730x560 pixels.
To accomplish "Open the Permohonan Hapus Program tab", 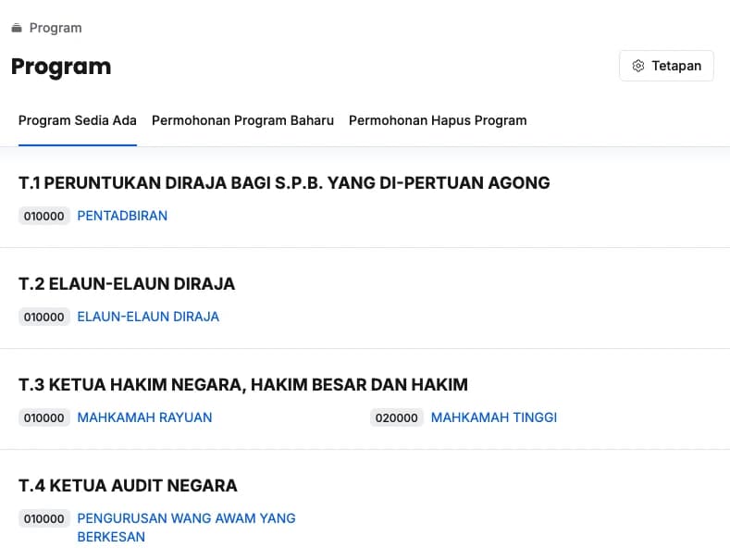I will [438, 120].
